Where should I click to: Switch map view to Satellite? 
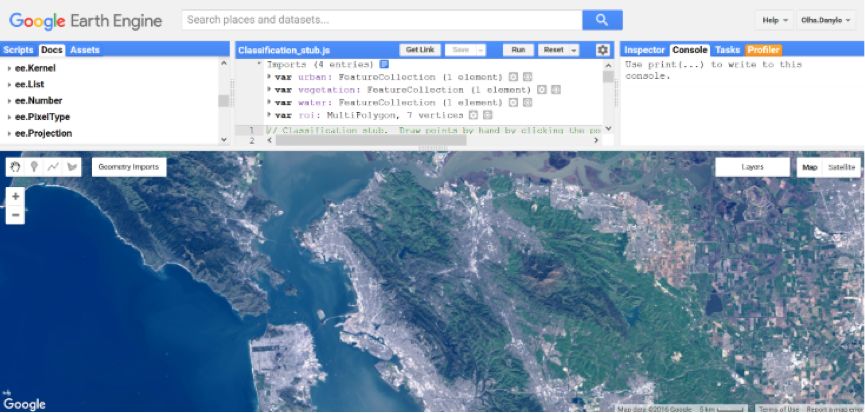tap(841, 167)
